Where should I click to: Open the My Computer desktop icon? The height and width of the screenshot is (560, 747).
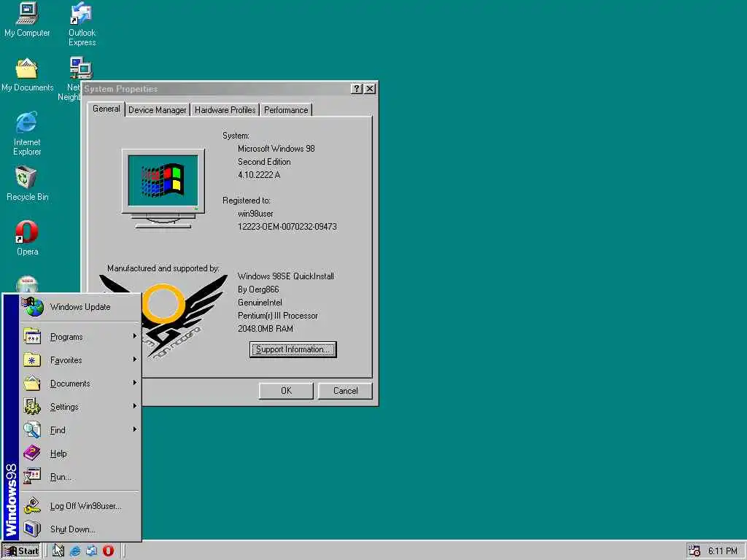coord(27,20)
